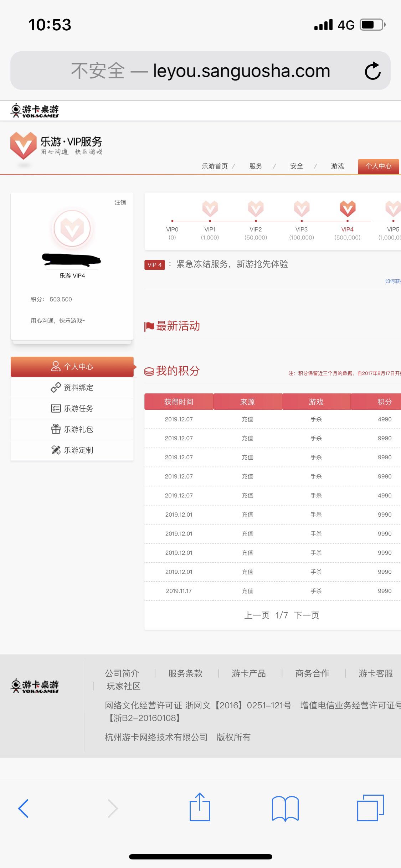Image resolution: width=401 pixels, height=868 pixels.
Task: Click the 获得时间 column header
Action: [x=179, y=402]
